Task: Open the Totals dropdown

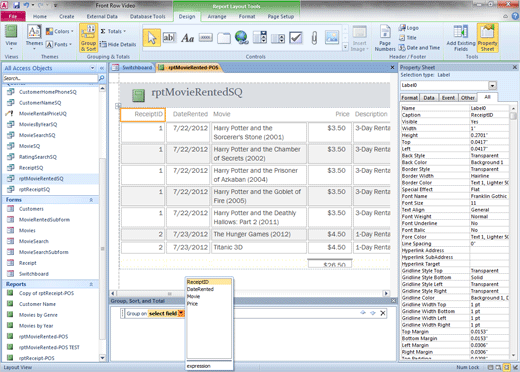Action: [113, 31]
